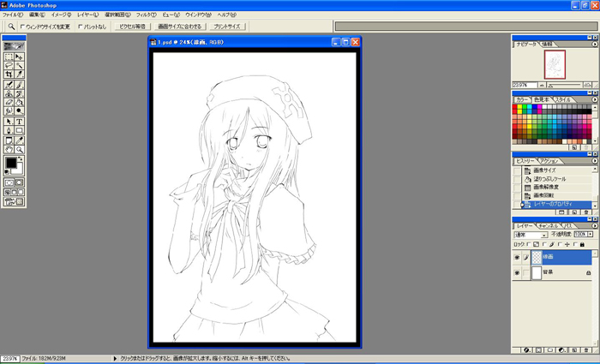Hide the 背景 layer eye icon
The height and width of the screenshot is (364, 600).
pyautogui.click(x=517, y=272)
